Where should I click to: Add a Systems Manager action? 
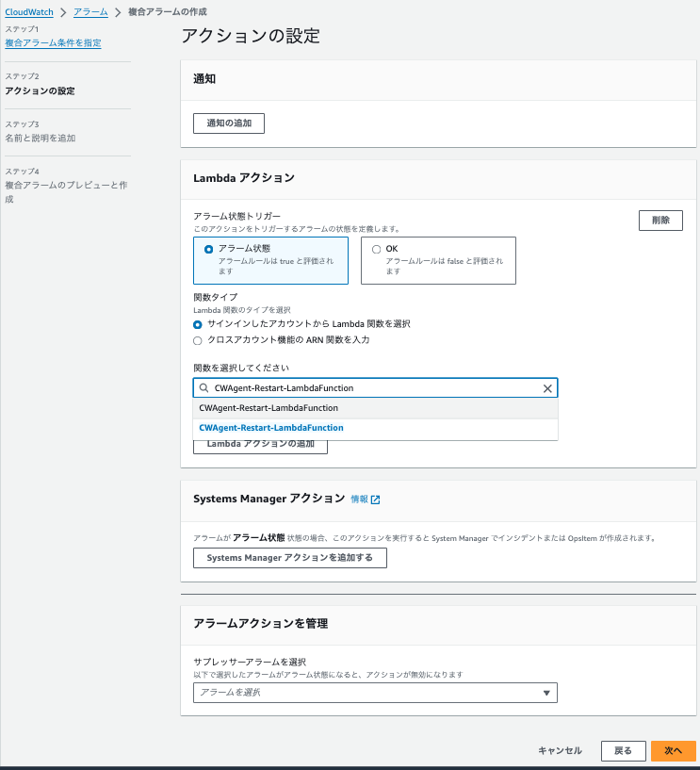coord(289,557)
